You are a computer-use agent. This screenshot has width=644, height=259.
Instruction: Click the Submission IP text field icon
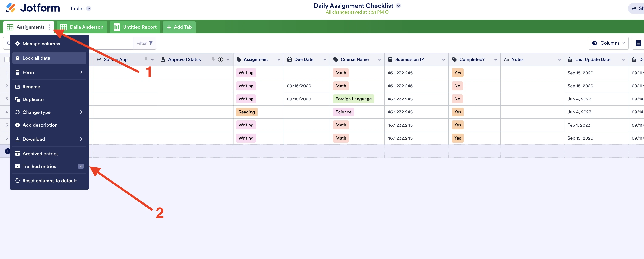click(390, 59)
